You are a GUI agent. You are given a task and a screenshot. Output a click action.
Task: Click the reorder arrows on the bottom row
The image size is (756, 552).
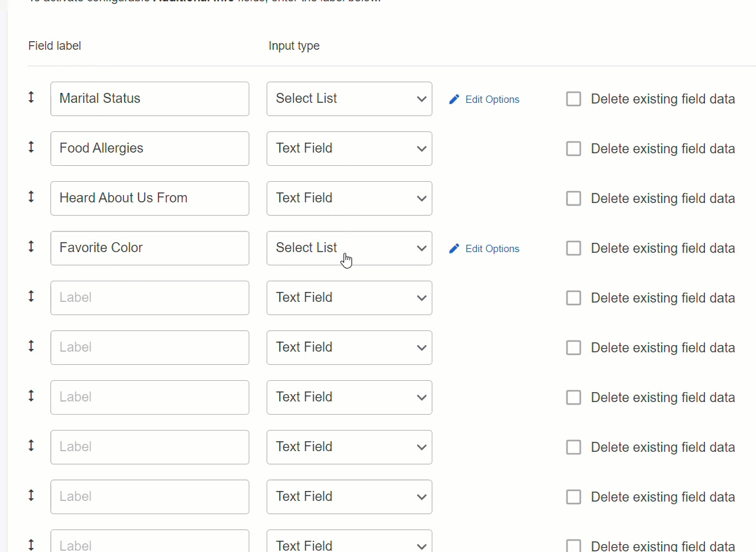[31, 545]
